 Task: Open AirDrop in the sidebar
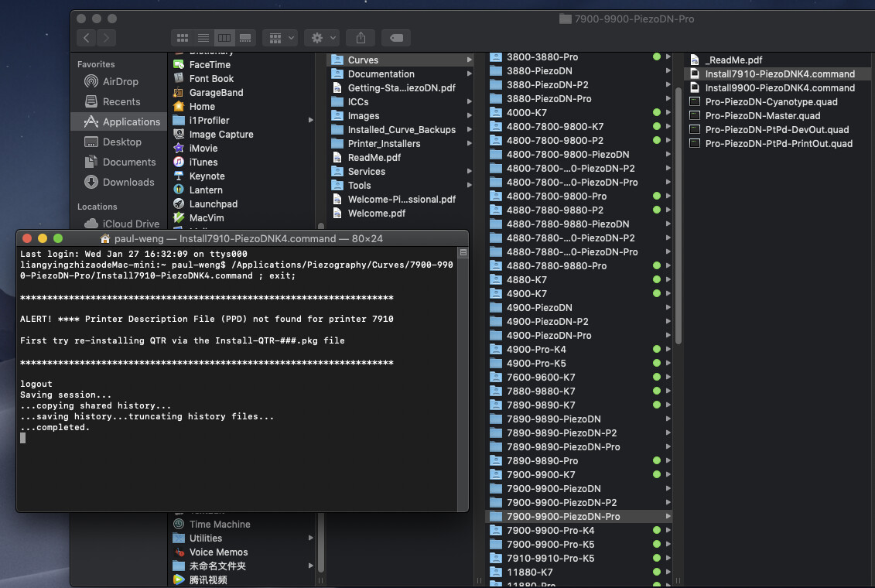pyautogui.click(x=120, y=81)
